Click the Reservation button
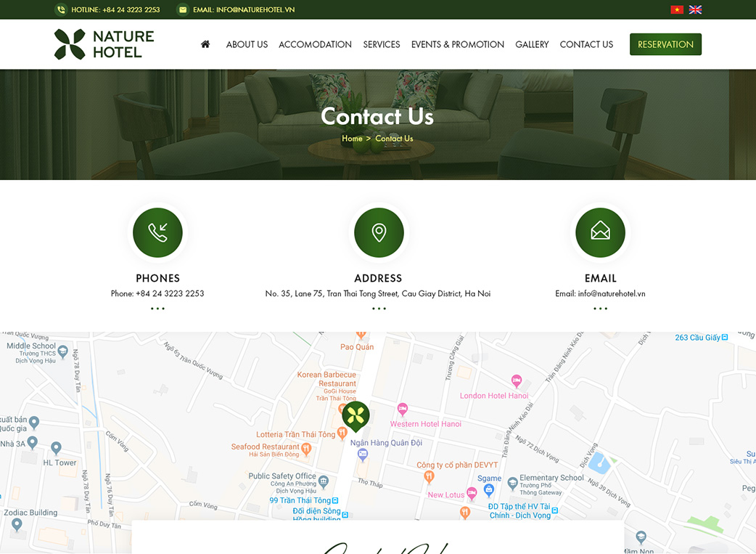Screen dimensions: 756x554 665,44
